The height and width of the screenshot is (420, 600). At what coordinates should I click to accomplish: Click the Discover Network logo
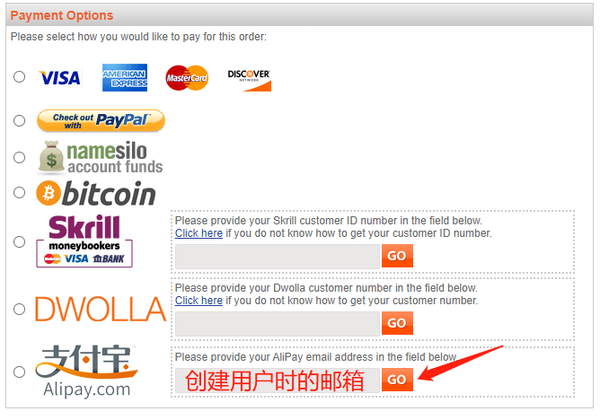pyautogui.click(x=249, y=80)
